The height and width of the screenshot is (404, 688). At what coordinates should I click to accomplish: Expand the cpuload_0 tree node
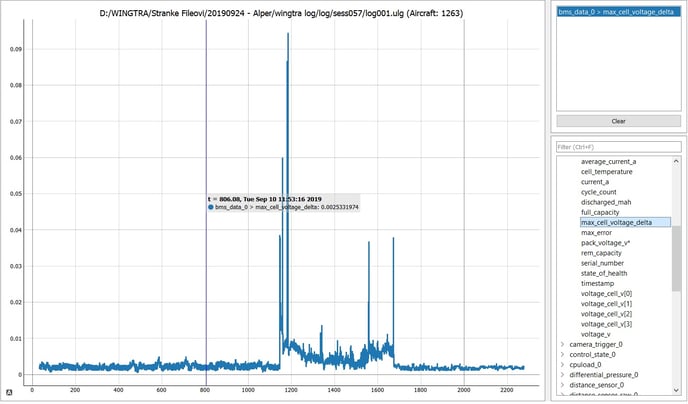tap(562, 364)
